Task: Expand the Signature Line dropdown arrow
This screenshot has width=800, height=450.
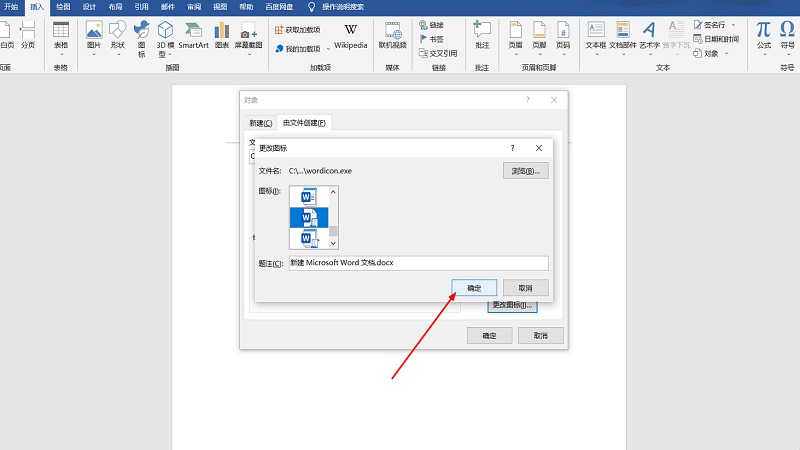Action: (734, 24)
